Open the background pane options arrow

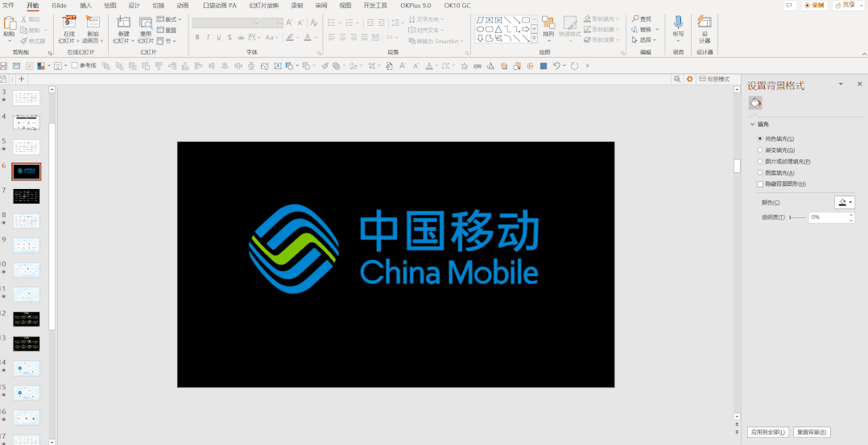click(x=841, y=84)
